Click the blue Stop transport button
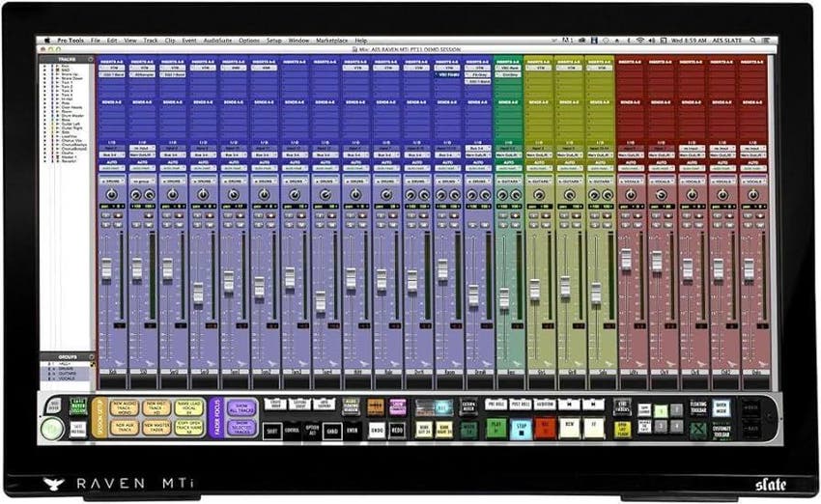 coord(523,428)
